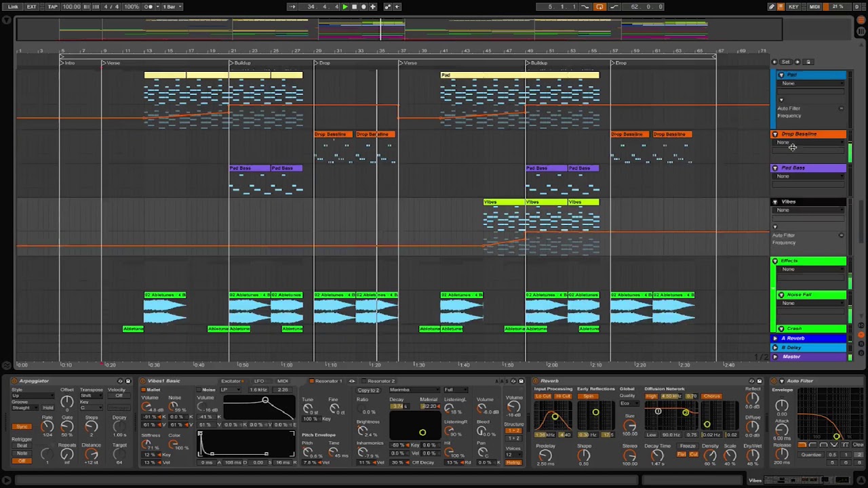Enable MIDI map mode
The height and width of the screenshot is (488, 868).
pyautogui.click(x=814, y=7)
